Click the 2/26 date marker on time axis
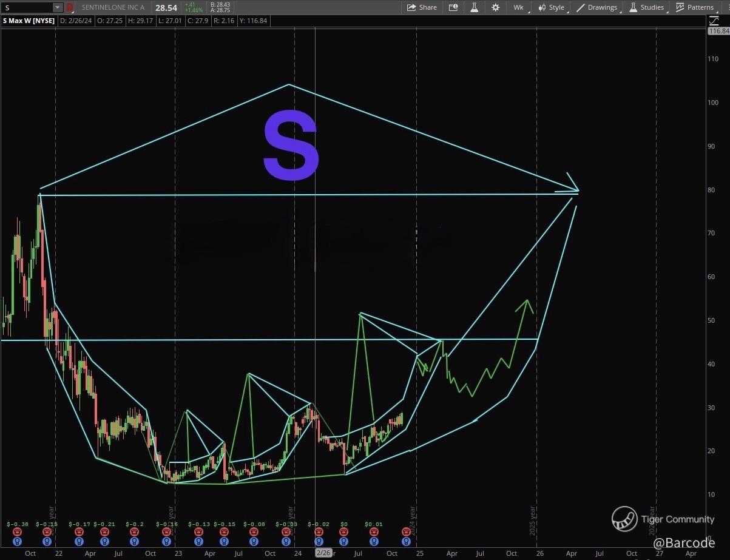The image size is (730, 560). tap(324, 553)
